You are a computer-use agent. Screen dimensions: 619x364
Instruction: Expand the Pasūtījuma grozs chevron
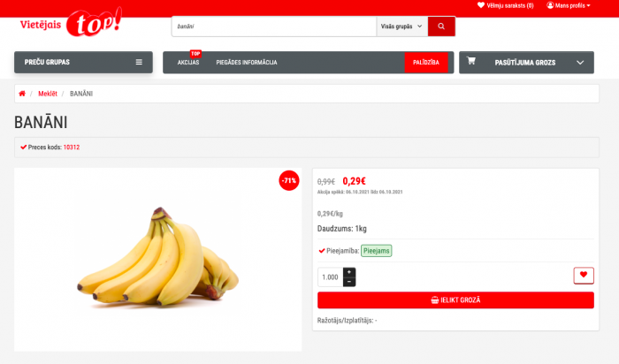[580, 63]
